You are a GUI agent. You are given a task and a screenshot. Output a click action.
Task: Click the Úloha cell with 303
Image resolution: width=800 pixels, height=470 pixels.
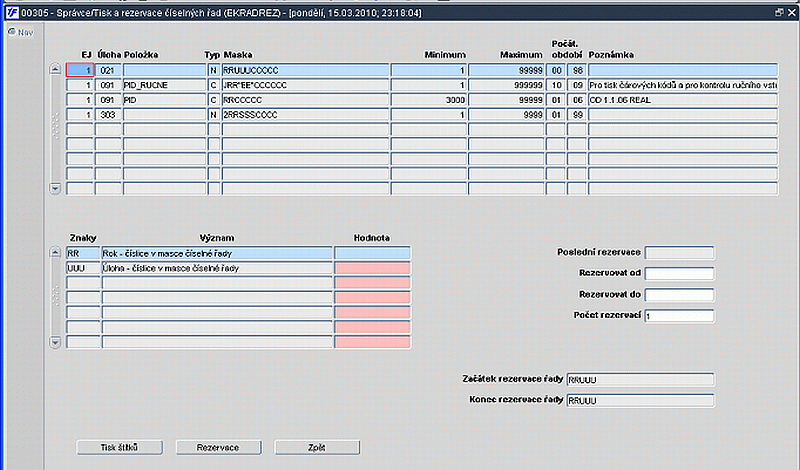point(108,115)
